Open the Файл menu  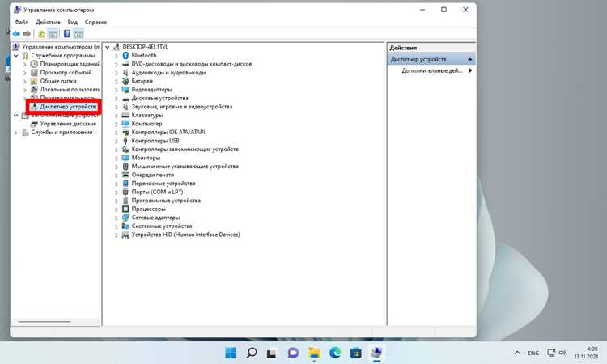pos(22,22)
